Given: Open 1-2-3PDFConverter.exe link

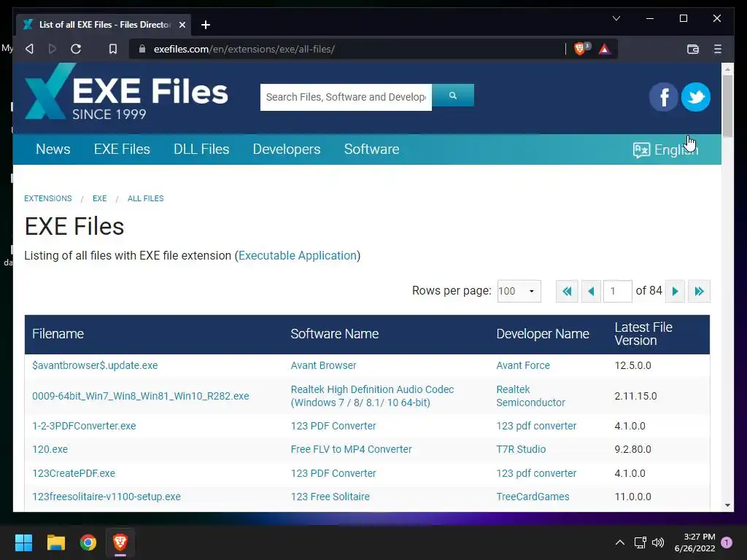Looking at the screenshot, I should click(84, 426).
